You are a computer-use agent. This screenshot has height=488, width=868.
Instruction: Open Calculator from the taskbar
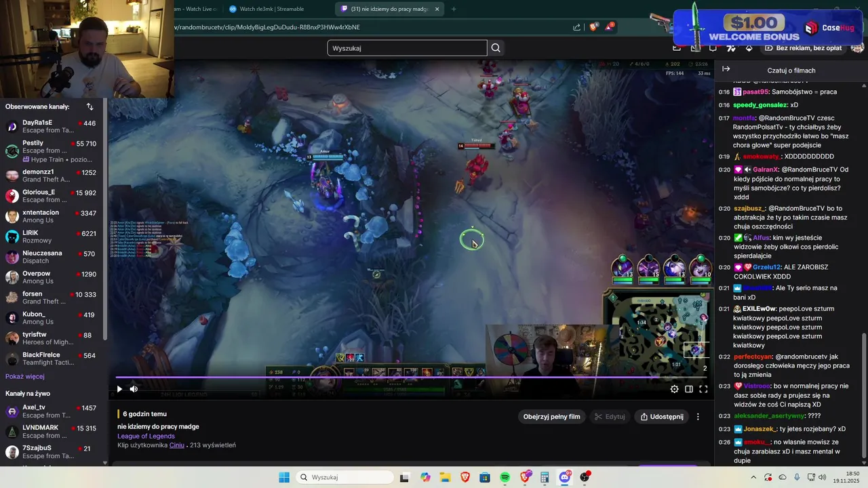(545, 477)
